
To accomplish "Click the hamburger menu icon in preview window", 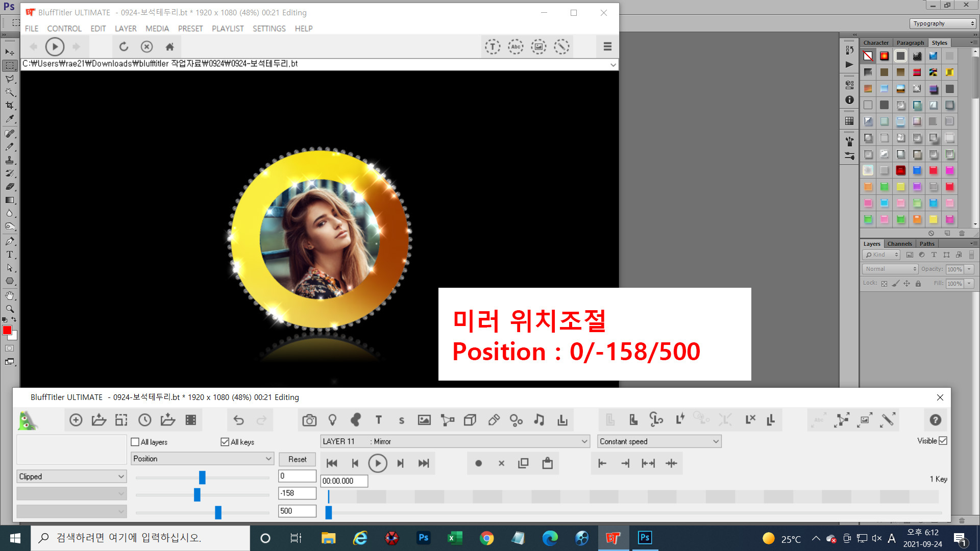I will (607, 46).
